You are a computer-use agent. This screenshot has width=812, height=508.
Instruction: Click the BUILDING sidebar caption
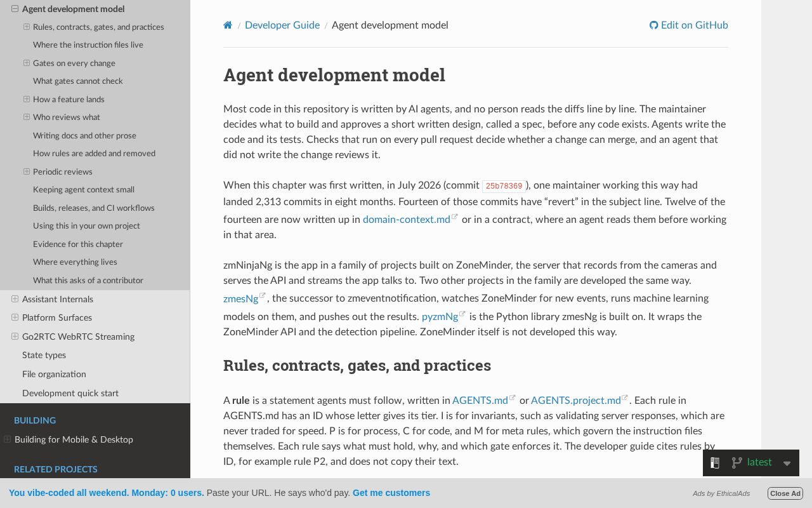[35, 420]
